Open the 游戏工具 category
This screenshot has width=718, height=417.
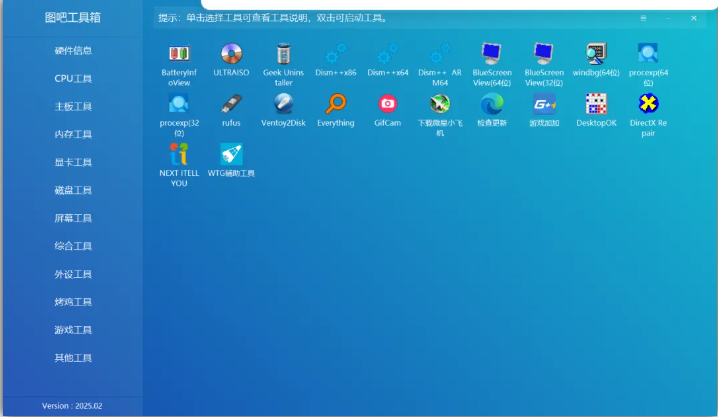click(73, 330)
